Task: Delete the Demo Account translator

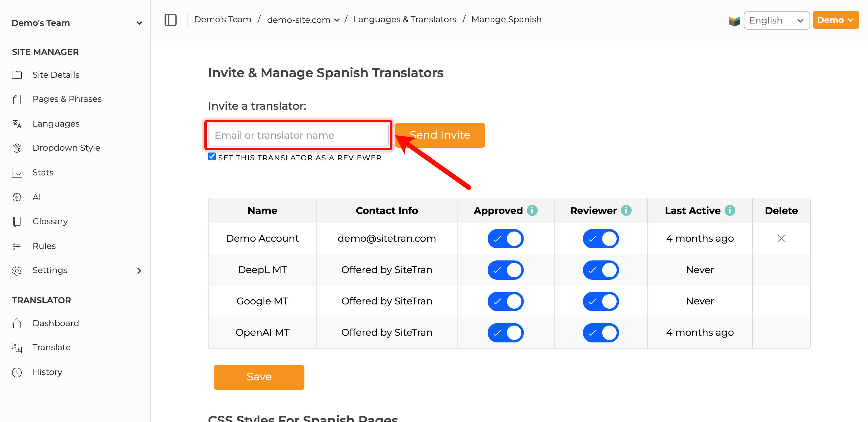Action: coord(781,238)
